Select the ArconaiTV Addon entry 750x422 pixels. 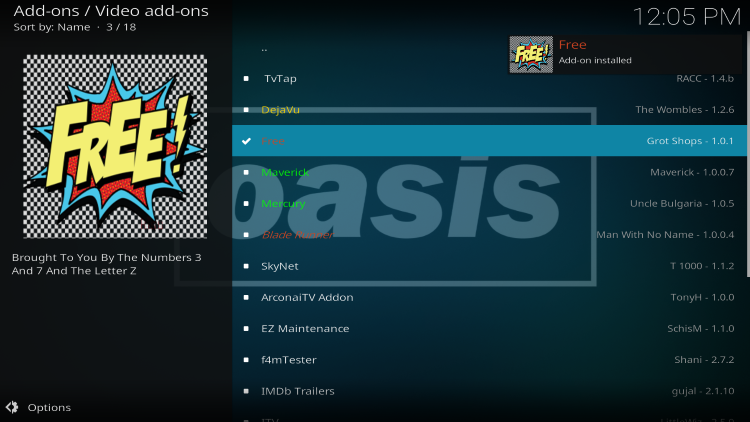pyautogui.click(x=490, y=297)
